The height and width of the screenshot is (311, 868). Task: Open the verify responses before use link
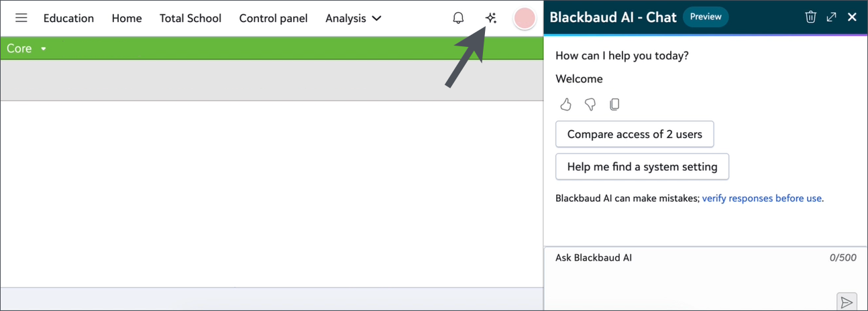(762, 198)
